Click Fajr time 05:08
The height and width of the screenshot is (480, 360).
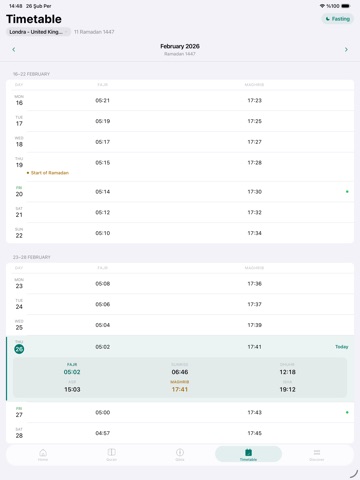103,284
